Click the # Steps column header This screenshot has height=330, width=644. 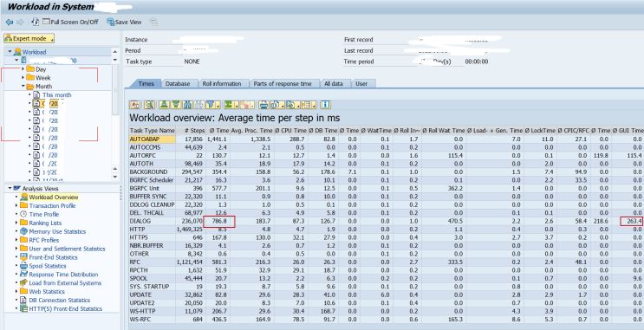[191, 131]
